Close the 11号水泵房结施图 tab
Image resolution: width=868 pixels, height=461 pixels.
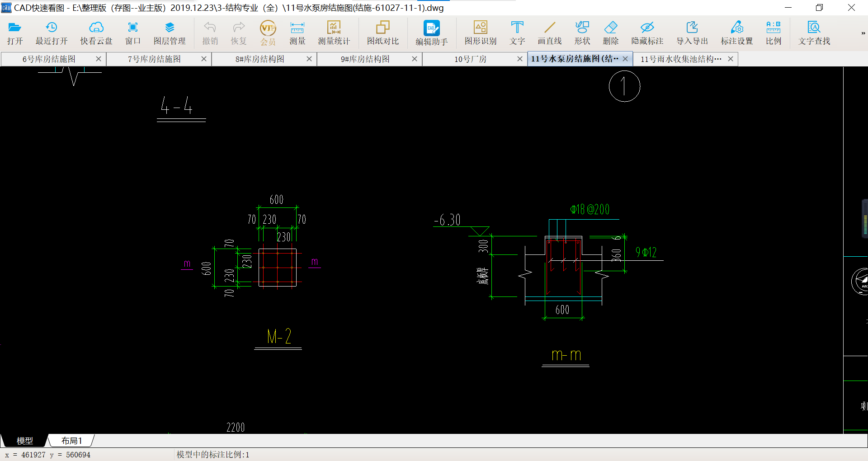[625, 59]
